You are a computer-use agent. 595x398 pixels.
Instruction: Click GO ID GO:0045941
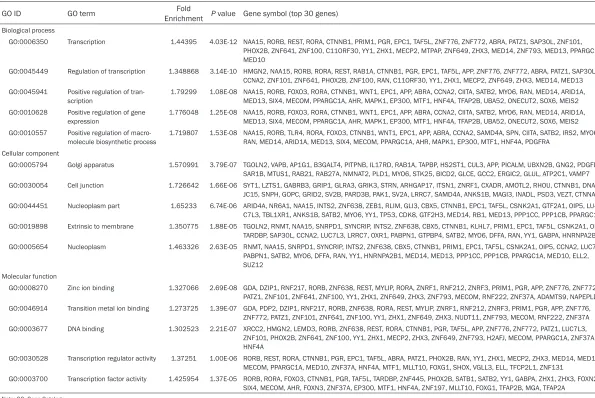28,92
